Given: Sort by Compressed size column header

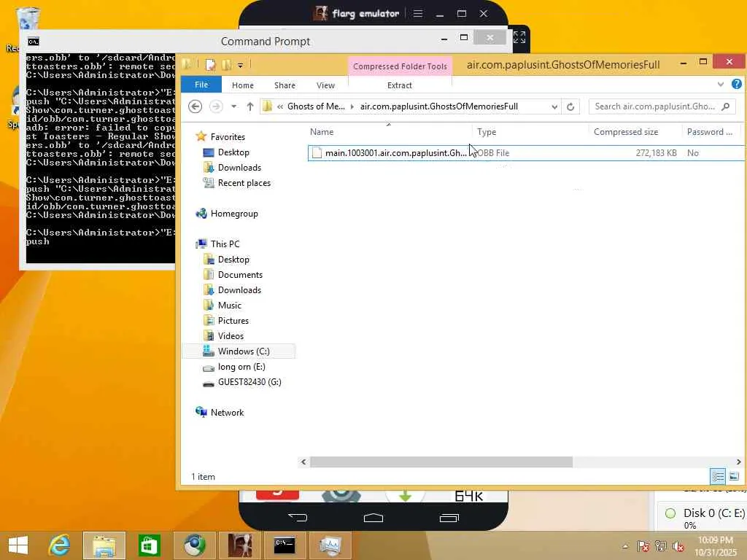Looking at the screenshot, I should point(635,132).
